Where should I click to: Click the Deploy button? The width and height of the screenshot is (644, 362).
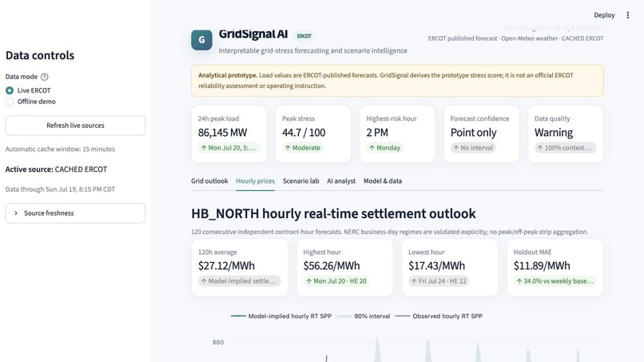coord(604,15)
